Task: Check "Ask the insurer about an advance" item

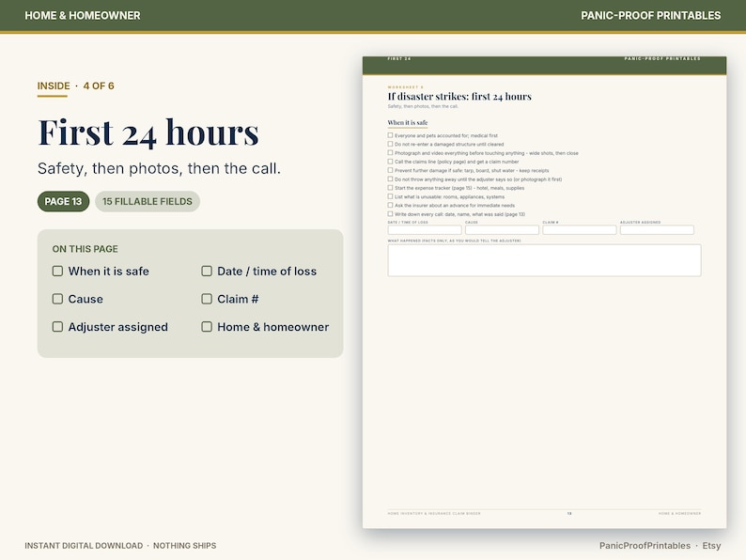Action: coord(390,206)
